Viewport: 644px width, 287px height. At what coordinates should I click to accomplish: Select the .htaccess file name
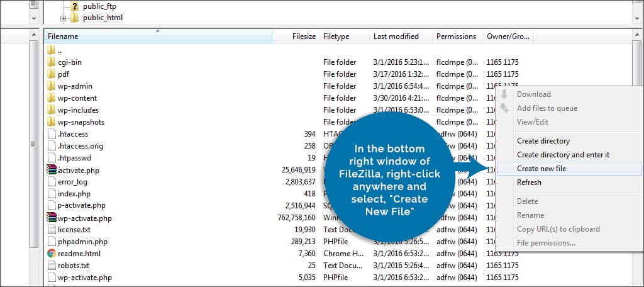(x=73, y=133)
